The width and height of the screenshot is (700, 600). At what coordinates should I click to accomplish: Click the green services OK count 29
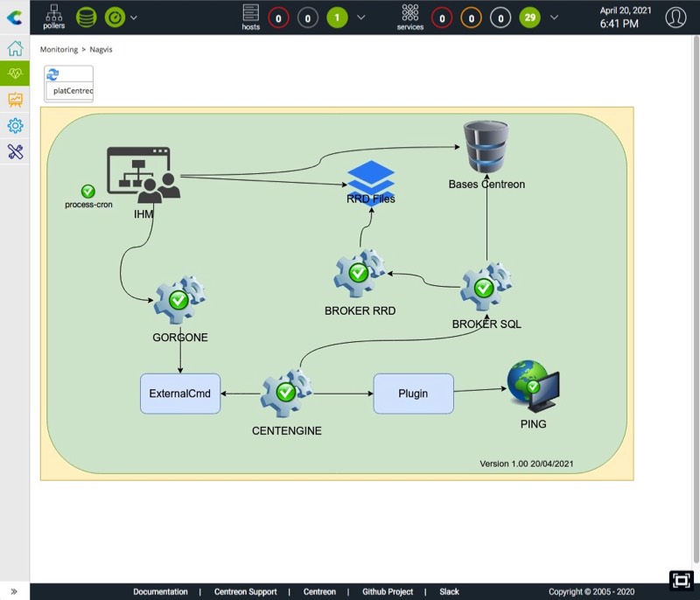pos(528,17)
